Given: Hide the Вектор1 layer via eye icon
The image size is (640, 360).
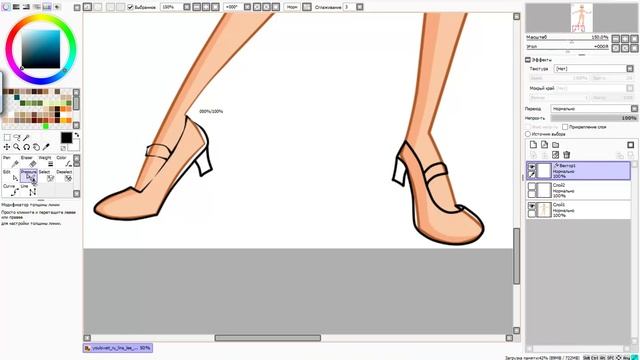Looking at the screenshot, I should [x=532, y=167].
